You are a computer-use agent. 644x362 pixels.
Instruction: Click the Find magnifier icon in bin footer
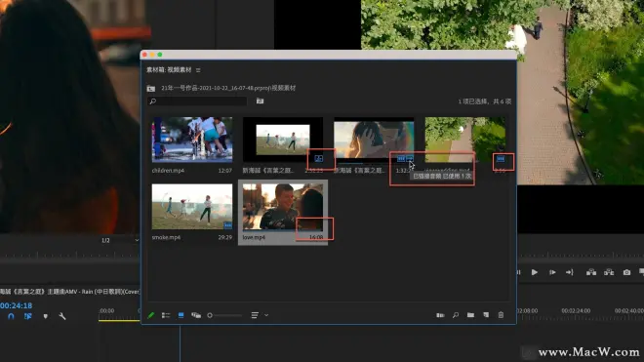(456, 315)
